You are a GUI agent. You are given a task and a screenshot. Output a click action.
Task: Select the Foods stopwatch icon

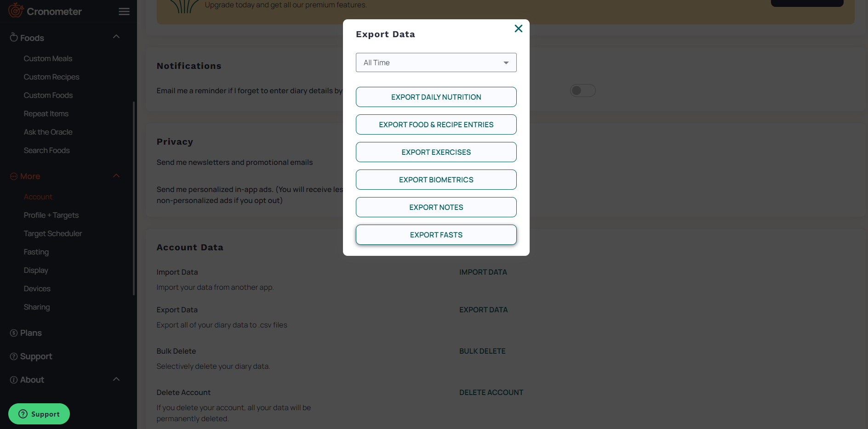(13, 37)
